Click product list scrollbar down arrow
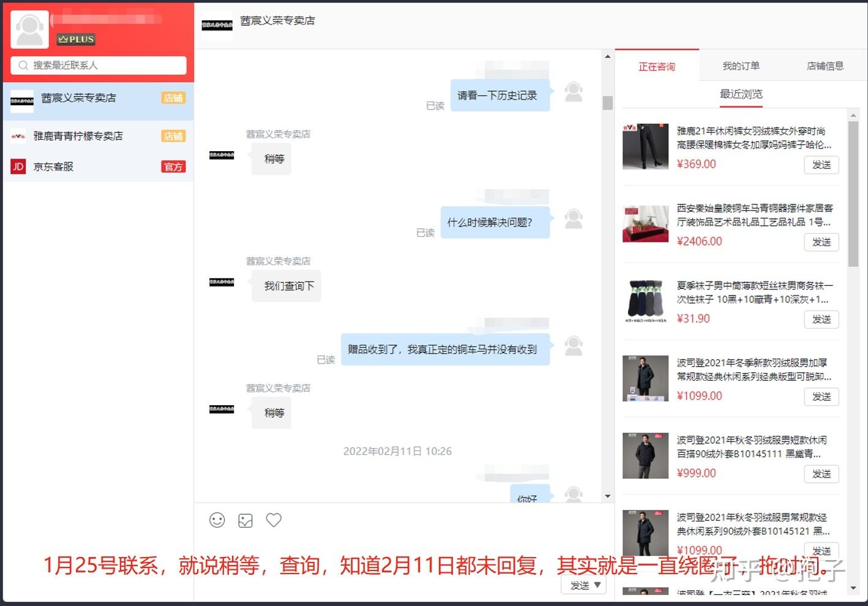This screenshot has width=868, height=606. coord(853,588)
